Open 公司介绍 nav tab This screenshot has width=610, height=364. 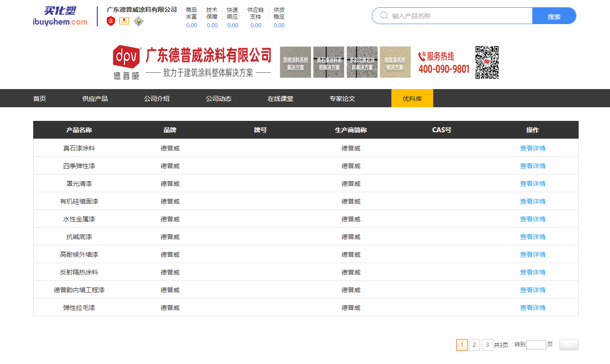pyautogui.click(x=157, y=99)
